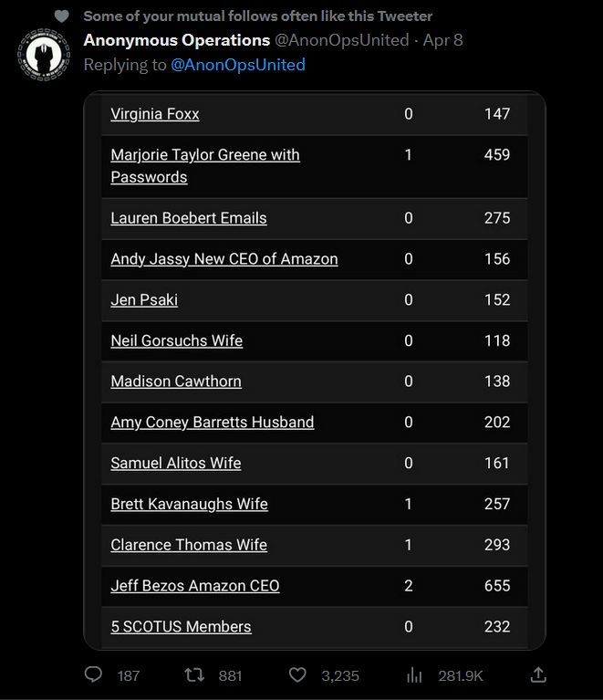Click the Jen Psaki link
This screenshot has width=603, height=700.
coord(144,299)
